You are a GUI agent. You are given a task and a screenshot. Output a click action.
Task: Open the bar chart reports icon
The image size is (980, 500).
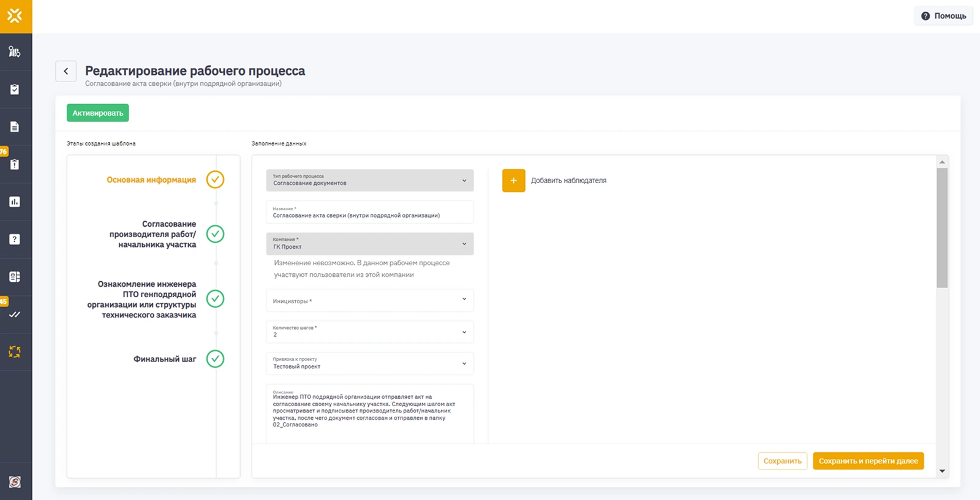(x=15, y=202)
